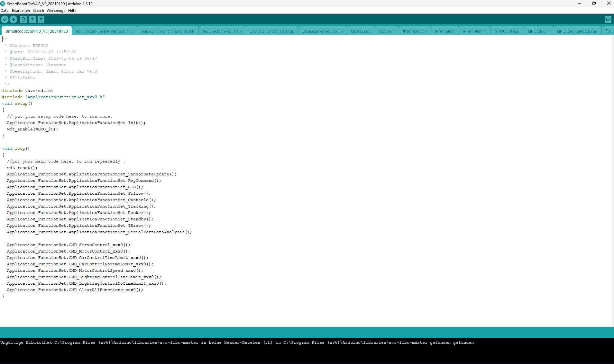Open the Bearbeiten menu

pos(21,11)
